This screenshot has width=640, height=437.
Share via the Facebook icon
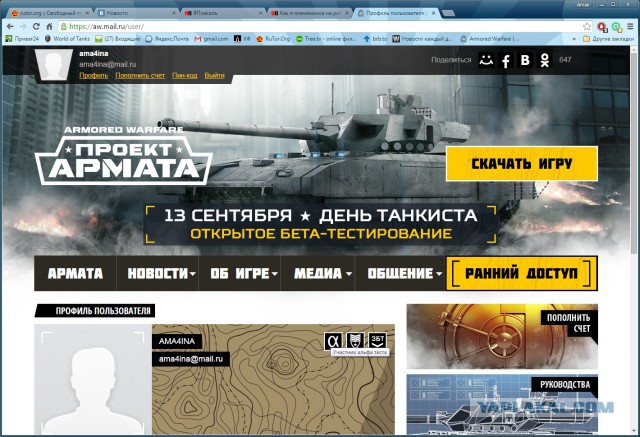[x=505, y=60]
